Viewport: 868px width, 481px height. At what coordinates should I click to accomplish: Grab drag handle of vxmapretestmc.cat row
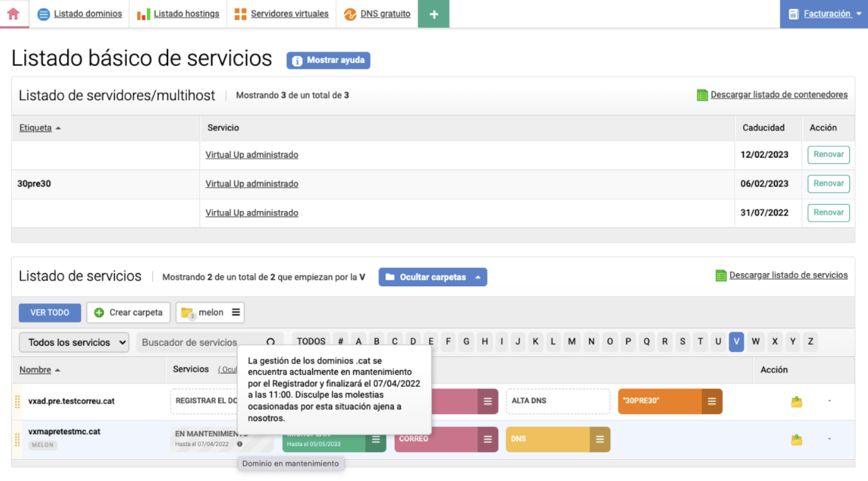point(17,439)
